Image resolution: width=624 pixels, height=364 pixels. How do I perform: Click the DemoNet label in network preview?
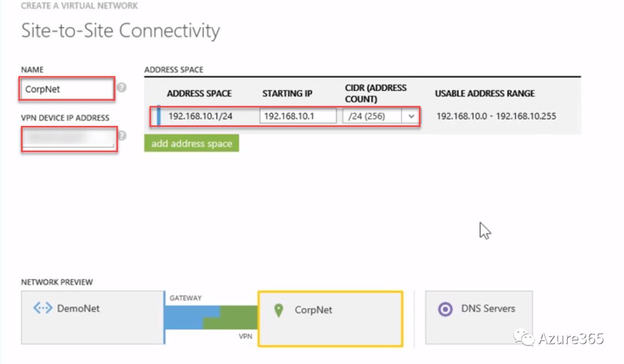click(x=78, y=309)
